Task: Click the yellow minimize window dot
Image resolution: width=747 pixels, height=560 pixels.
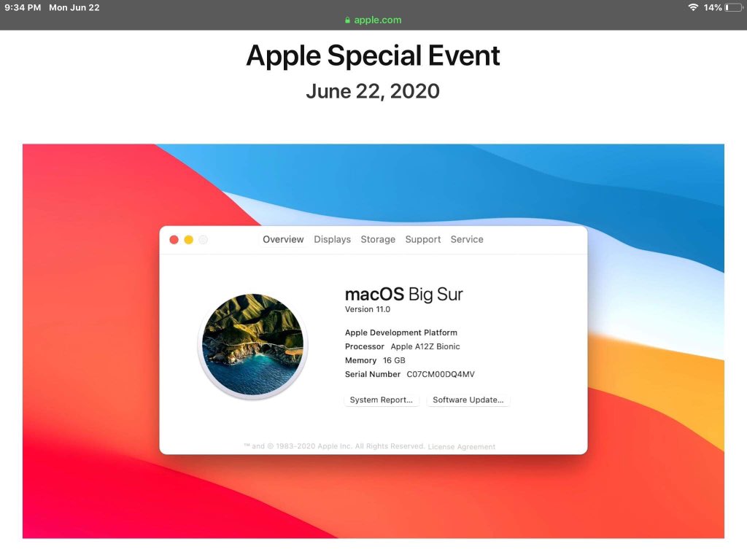Action: [189, 239]
